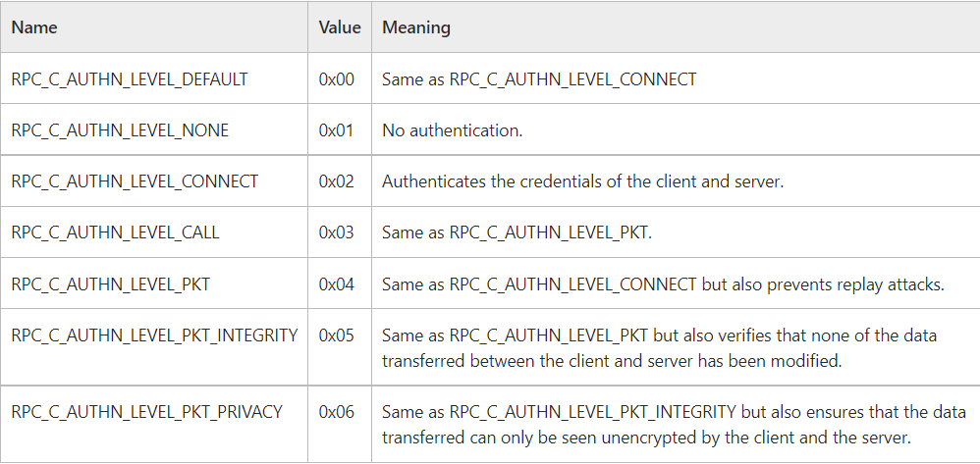Select RPC_C_AUTHN_LEVEL_PKT_PRIVACY name cell
980x464 pixels.
[154, 424]
